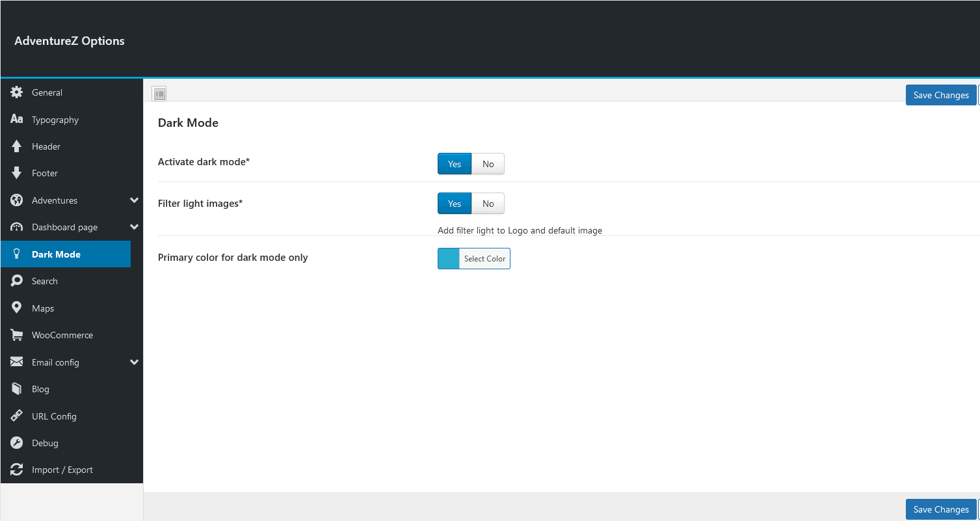Open the General options section
Screen dimensions: 980x521
click(72, 92)
